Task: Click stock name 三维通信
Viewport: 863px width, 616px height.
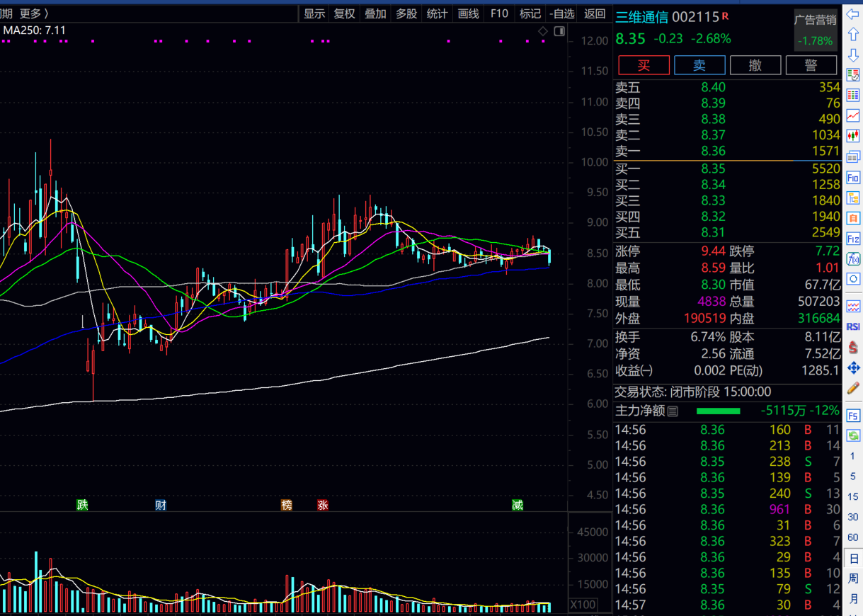Action: coord(641,17)
